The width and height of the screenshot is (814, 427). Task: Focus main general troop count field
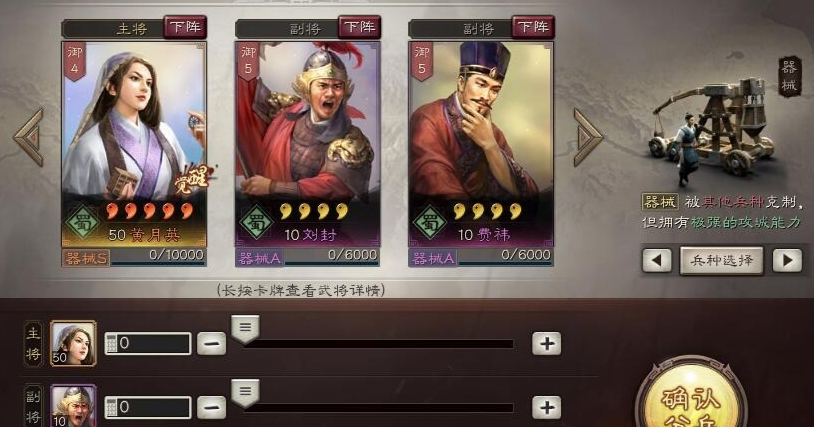point(148,343)
